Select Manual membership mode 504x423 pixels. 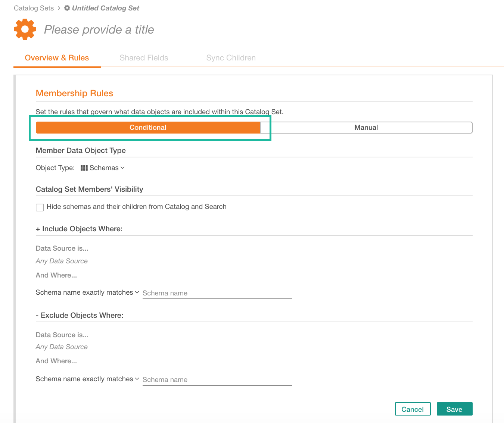(366, 128)
